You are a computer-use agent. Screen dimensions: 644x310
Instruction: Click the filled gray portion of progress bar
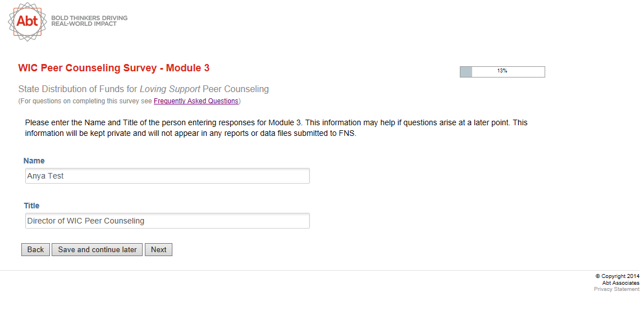click(x=466, y=72)
